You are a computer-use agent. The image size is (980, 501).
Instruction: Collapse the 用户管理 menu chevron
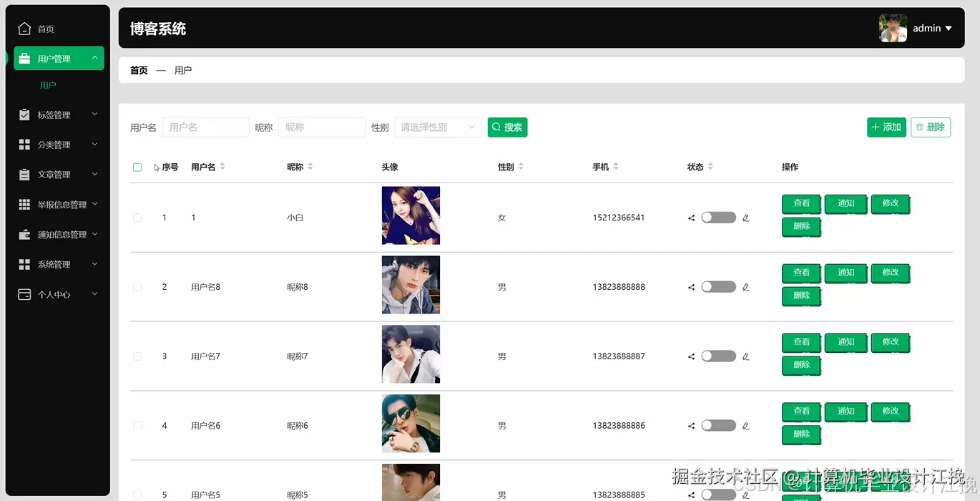click(94, 58)
